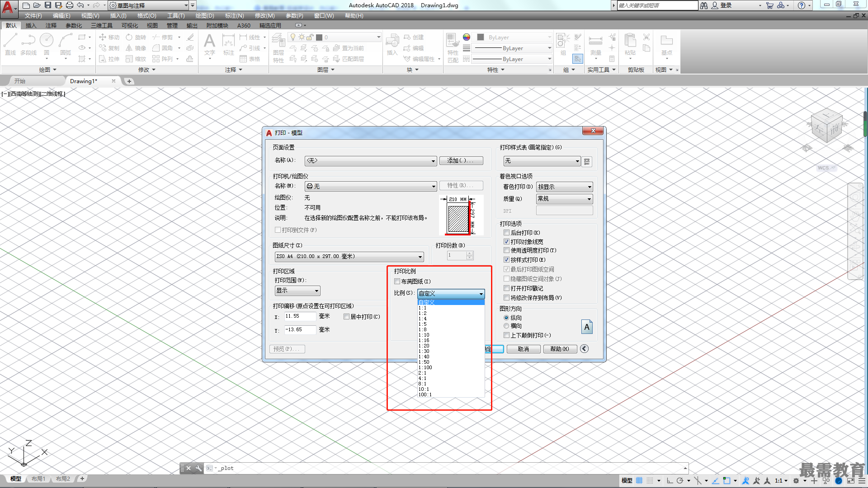The width and height of the screenshot is (868, 488).
Task: Choose scale 1:50 from the list
Action: coord(451,362)
